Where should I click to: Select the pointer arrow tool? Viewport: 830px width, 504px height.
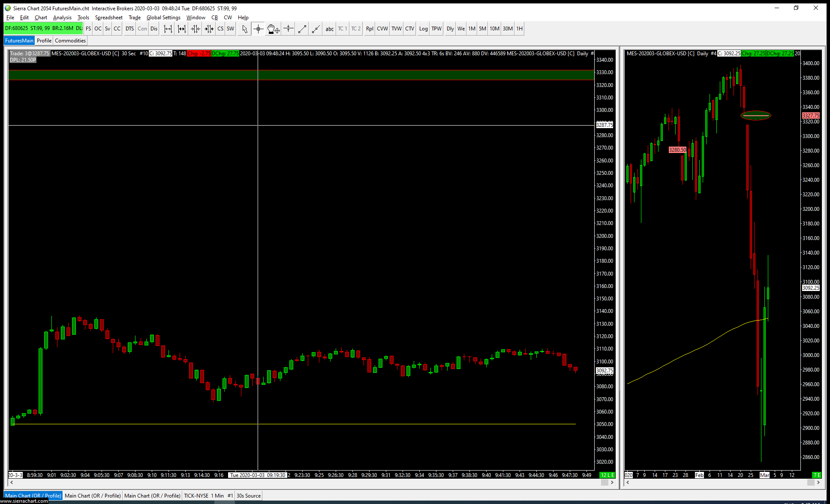pos(244,29)
